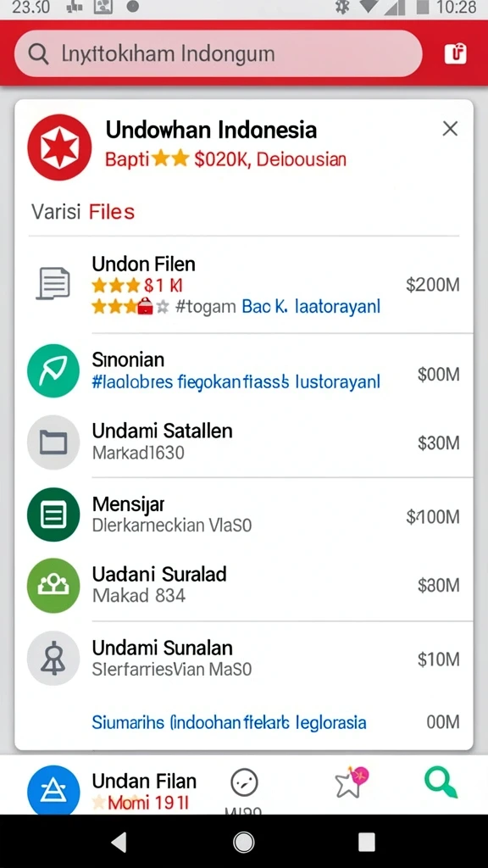Tap the '$30M' value for Undami Satallen
The height and width of the screenshot is (868, 488).
click(x=439, y=442)
